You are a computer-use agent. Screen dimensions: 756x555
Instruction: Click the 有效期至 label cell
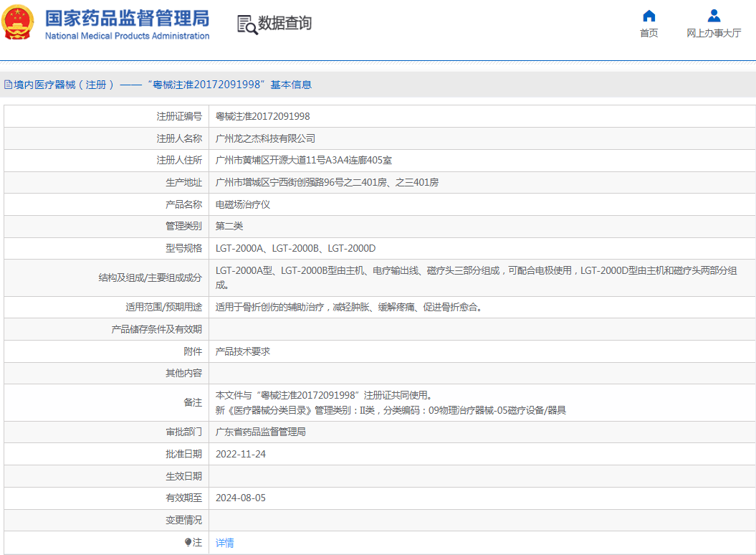pyautogui.click(x=107, y=498)
